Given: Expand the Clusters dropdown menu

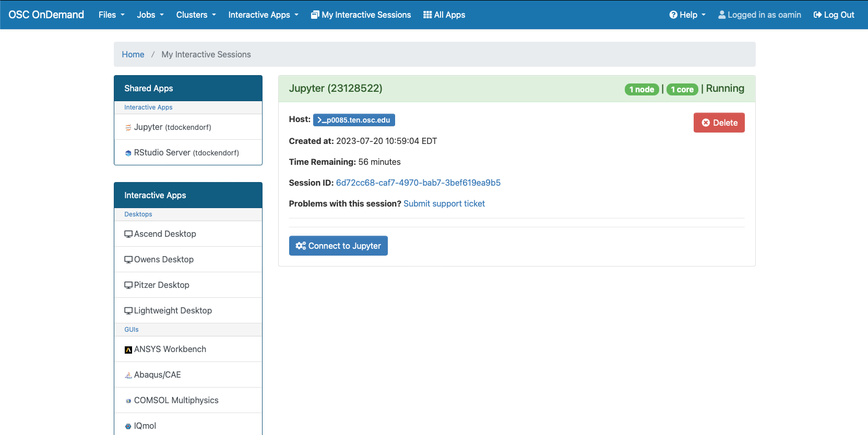Looking at the screenshot, I should [x=196, y=15].
